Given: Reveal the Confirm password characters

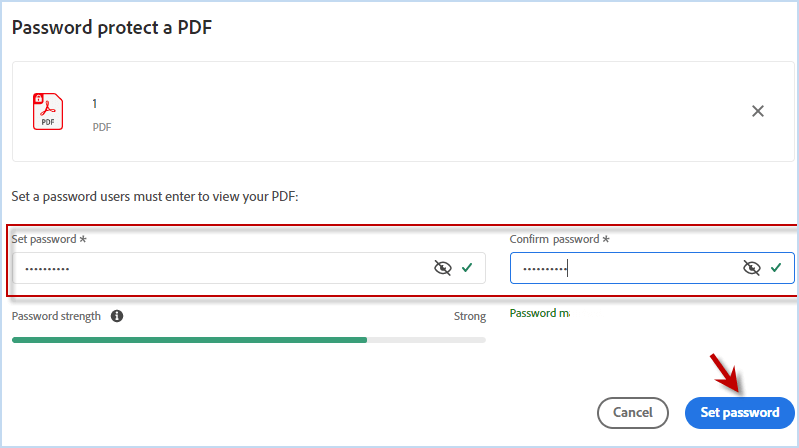Looking at the screenshot, I should 752,268.
